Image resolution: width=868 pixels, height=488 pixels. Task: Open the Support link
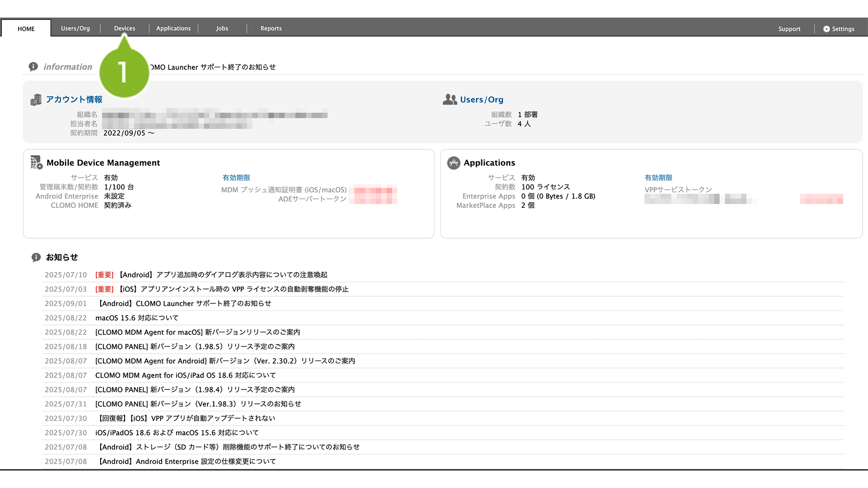pos(789,29)
